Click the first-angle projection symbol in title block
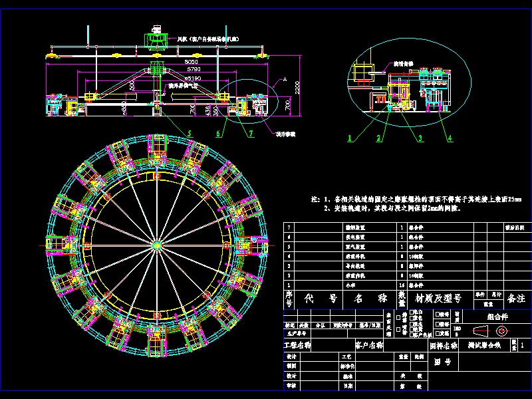This screenshot has height=399, width=532. (x=491, y=330)
